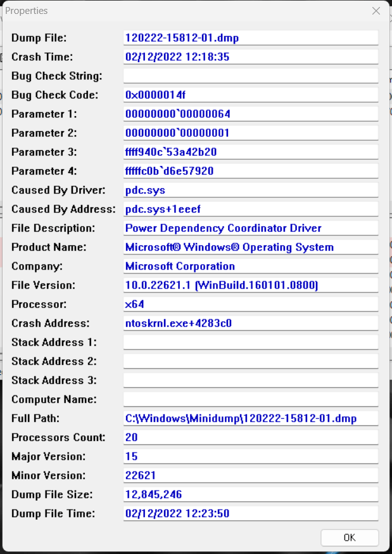Select the Full Path value field

251,418
